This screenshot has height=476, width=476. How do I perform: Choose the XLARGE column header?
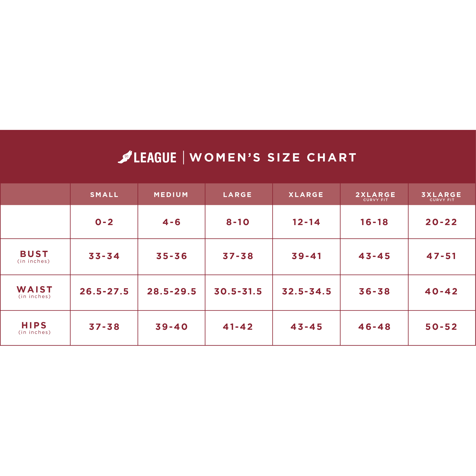[306, 195]
